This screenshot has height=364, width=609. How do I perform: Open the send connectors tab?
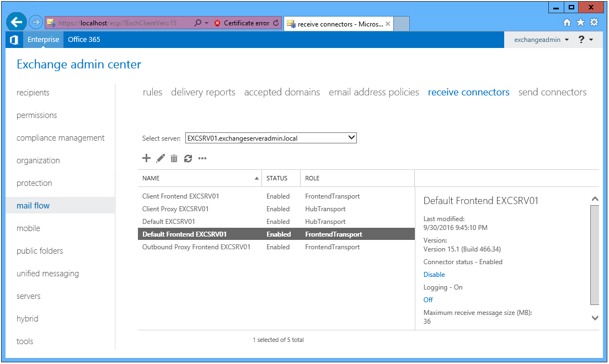(552, 92)
